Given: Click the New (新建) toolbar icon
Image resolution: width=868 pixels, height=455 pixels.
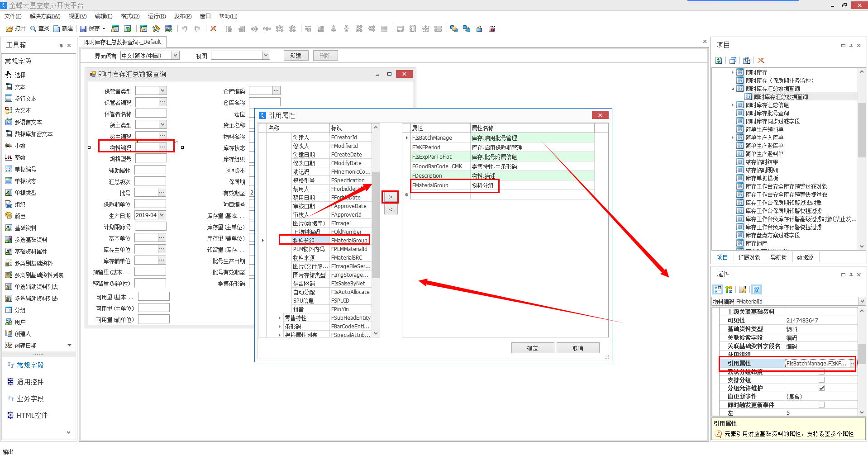Looking at the screenshot, I should pos(57,28).
